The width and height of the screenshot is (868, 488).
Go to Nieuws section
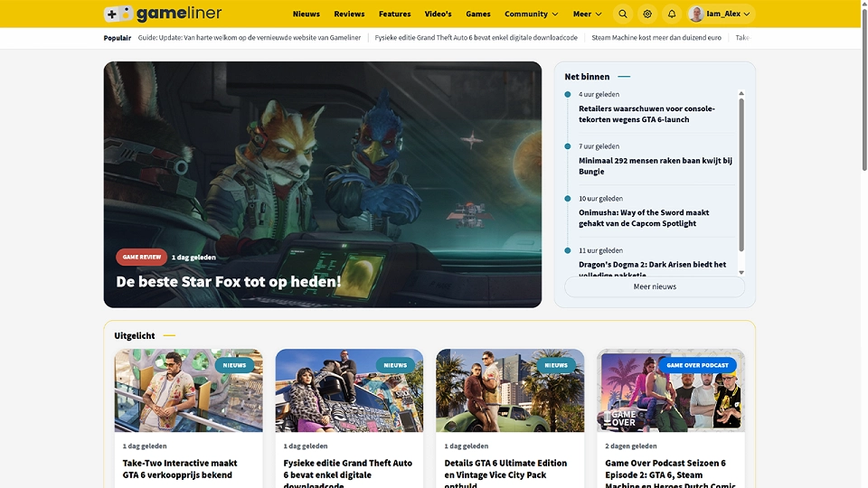point(307,14)
